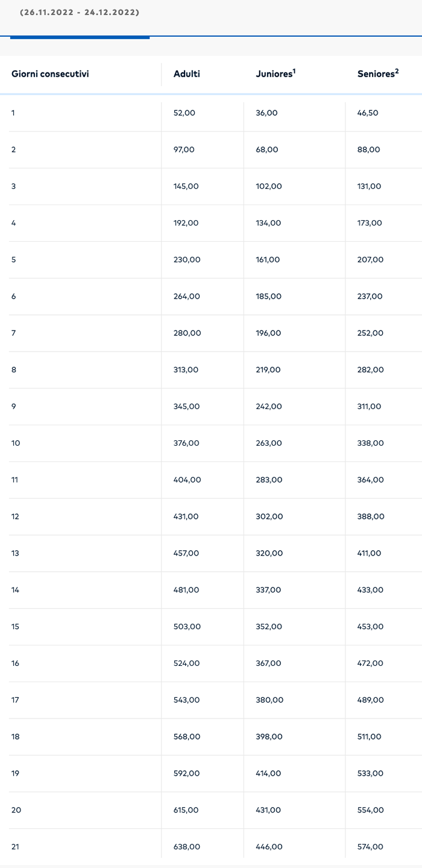The width and height of the screenshot is (422, 868).
Task: Click the Juniores price 185,00
Action: coord(268,297)
